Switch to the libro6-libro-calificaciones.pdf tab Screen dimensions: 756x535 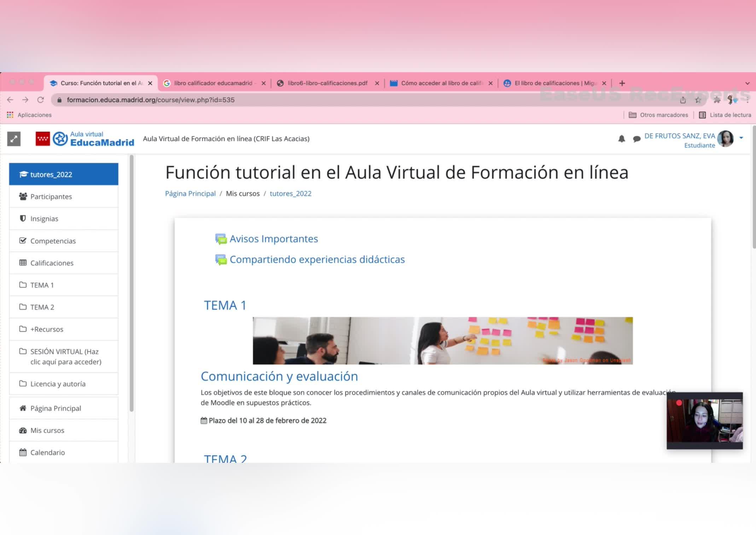coord(327,83)
